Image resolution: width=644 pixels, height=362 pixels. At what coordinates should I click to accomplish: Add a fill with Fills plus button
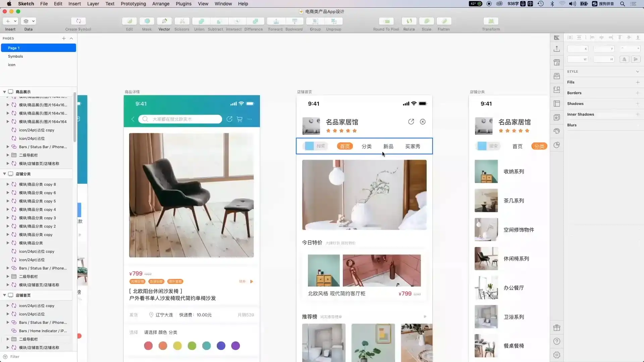click(637, 82)
